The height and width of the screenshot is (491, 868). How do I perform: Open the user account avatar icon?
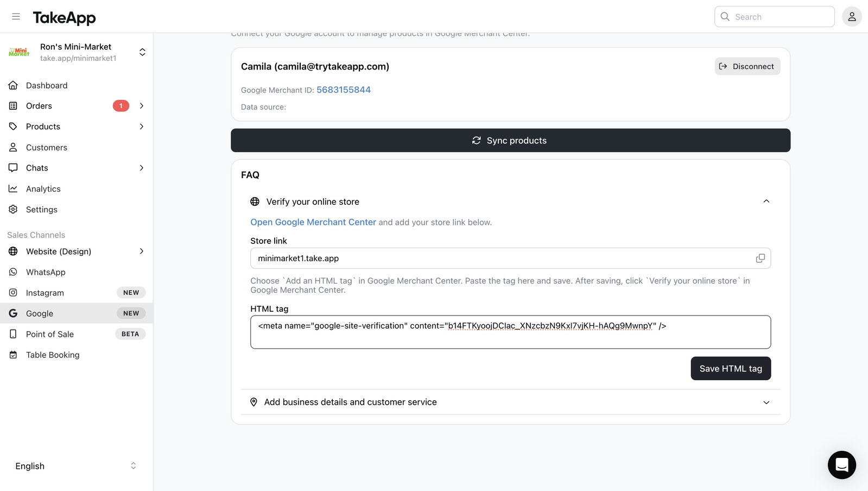pos(852,17)
